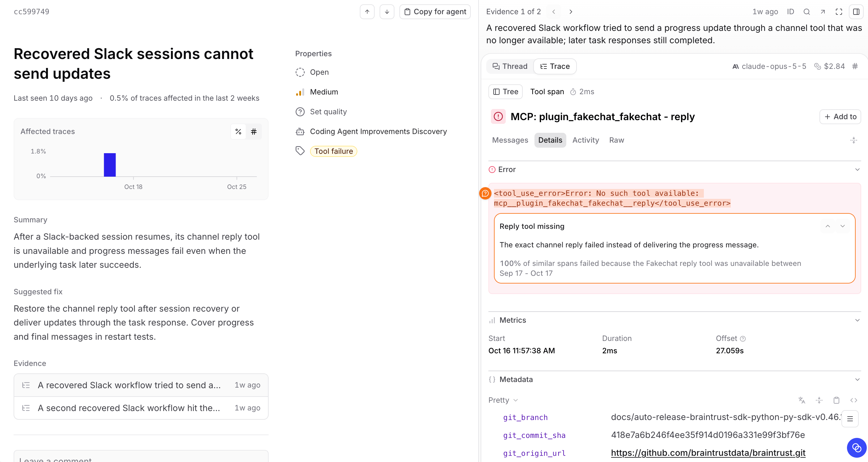Click the Tool failure tag
868x462 pixels.
pos(333,151)
